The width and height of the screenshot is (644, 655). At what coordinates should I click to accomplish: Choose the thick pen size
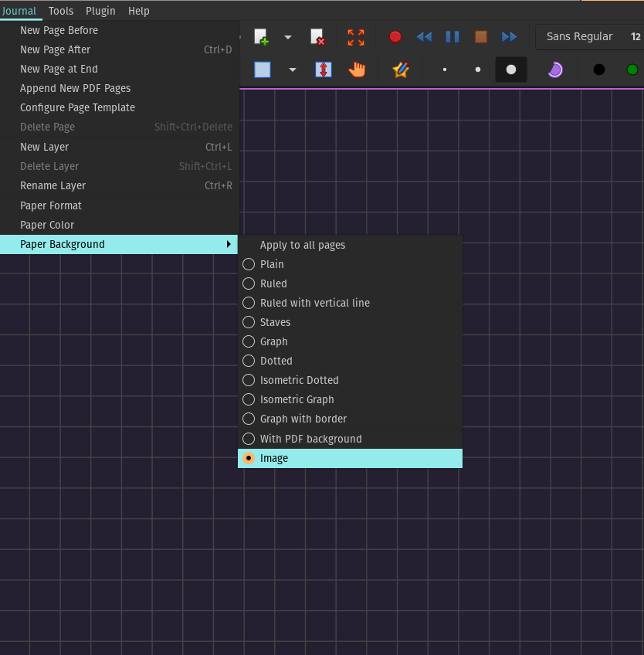pos(510,69)
